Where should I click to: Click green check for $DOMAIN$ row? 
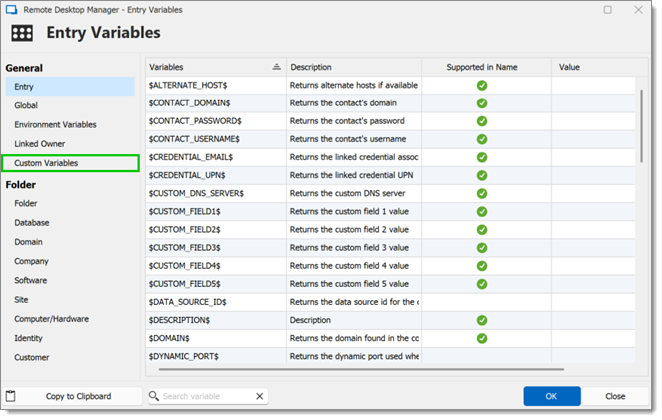pos(482,339)
